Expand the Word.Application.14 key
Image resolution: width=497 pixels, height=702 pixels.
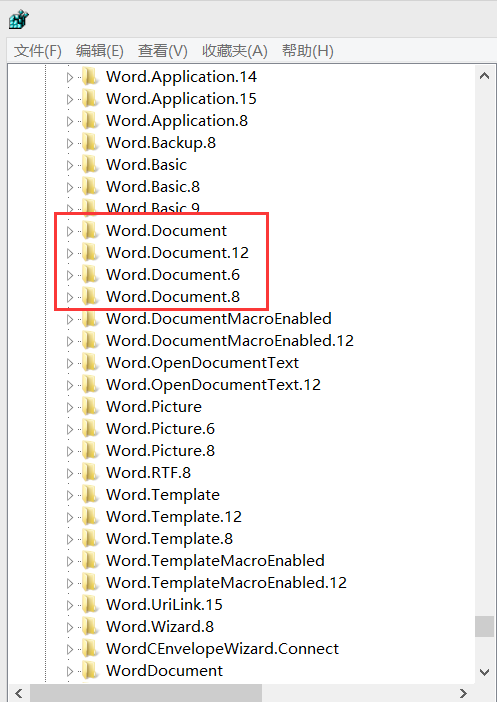click(x=69, y=77)
